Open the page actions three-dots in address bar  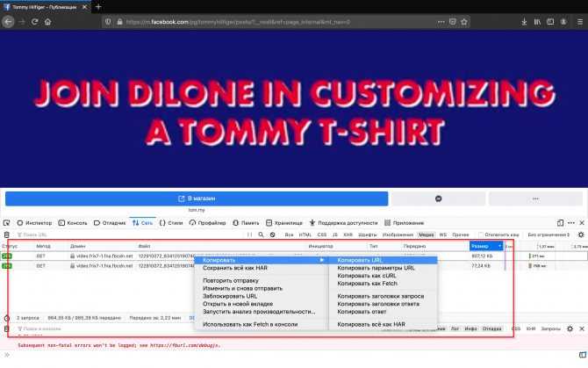pyautogui.click(x=441, y=22)
